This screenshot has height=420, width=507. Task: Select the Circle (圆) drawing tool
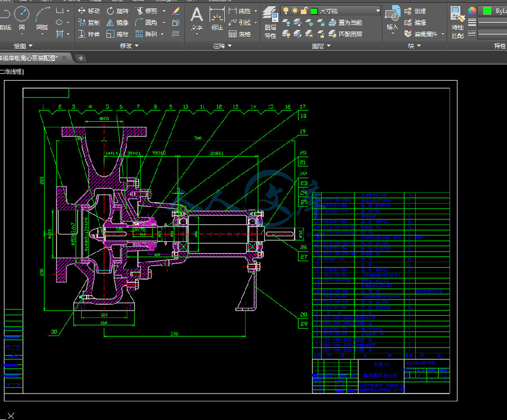[21, 18]
